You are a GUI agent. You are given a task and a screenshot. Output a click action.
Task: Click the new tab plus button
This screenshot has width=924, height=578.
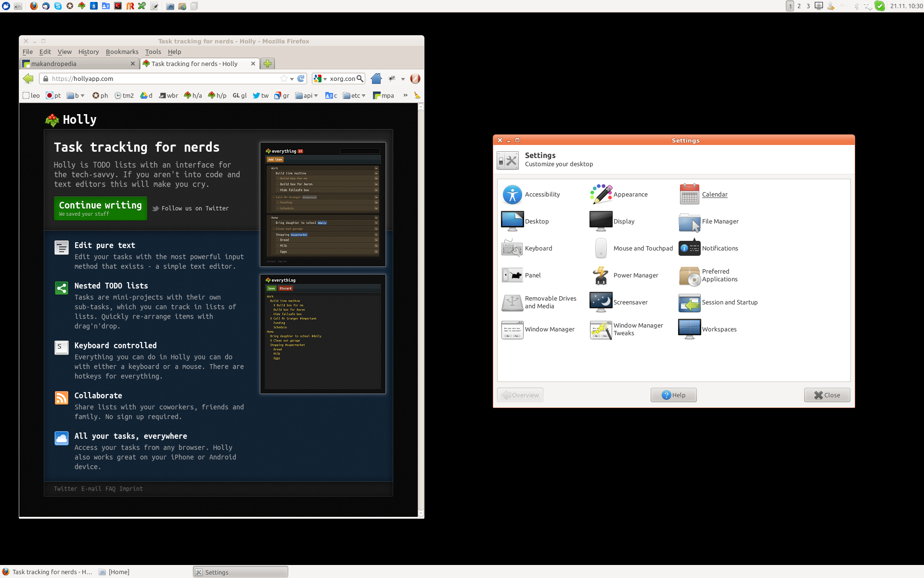(x=268, y=64)
